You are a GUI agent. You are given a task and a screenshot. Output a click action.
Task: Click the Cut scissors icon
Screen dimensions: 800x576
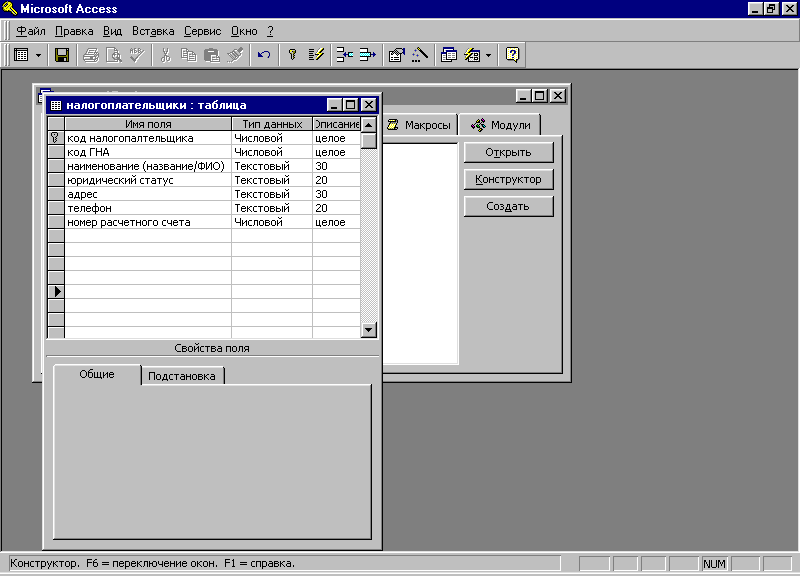point(165,55)
